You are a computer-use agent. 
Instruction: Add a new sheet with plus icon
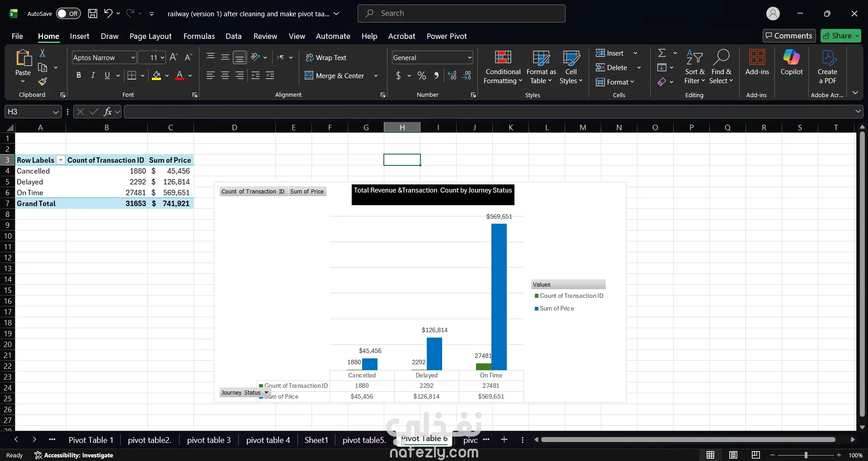click(x=504, y=440)
